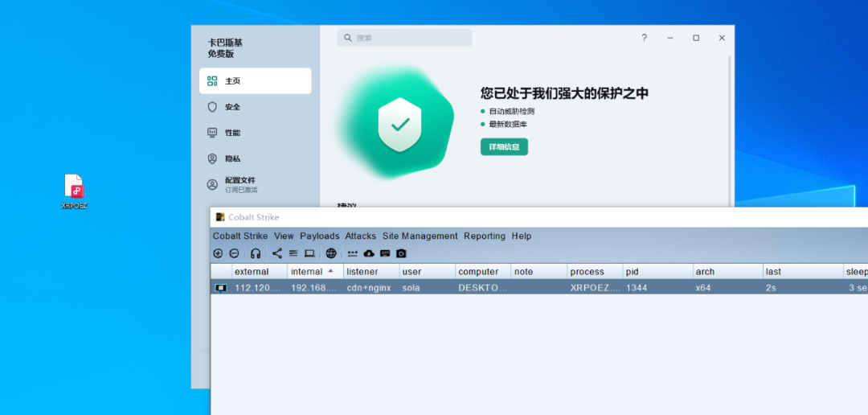
Task: Click the sola user cell
Action: click(x=428, y=288)
